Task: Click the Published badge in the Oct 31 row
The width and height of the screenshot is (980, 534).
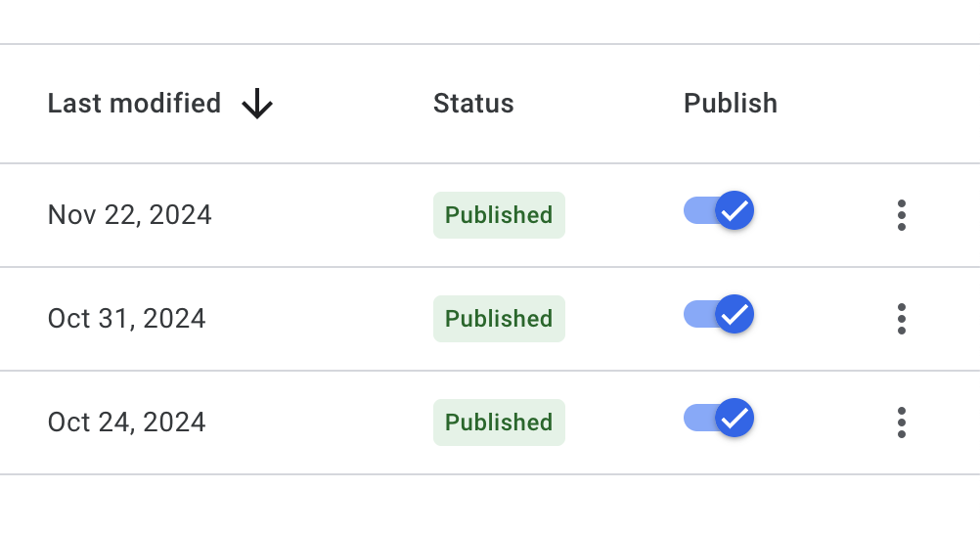Action: [499, 319]
